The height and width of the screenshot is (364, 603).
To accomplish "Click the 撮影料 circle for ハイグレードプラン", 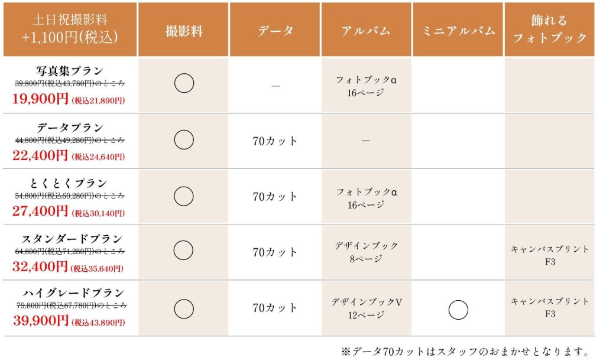I will pos(184,307).
